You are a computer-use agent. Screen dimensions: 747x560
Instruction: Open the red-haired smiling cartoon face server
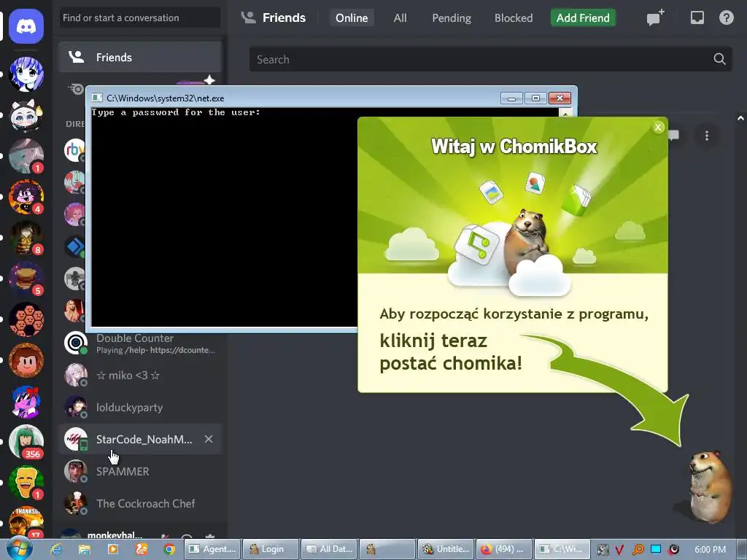tap(26, 360)
